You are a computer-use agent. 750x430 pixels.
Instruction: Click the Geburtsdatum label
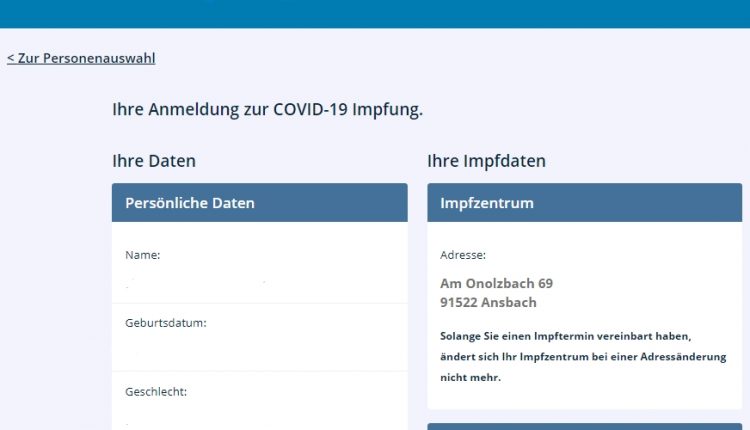coord(166,323)
